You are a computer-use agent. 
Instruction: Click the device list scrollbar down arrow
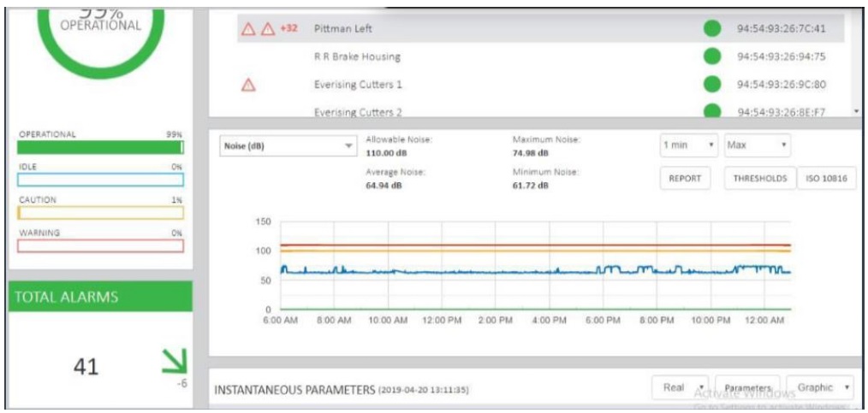point(856,111)
